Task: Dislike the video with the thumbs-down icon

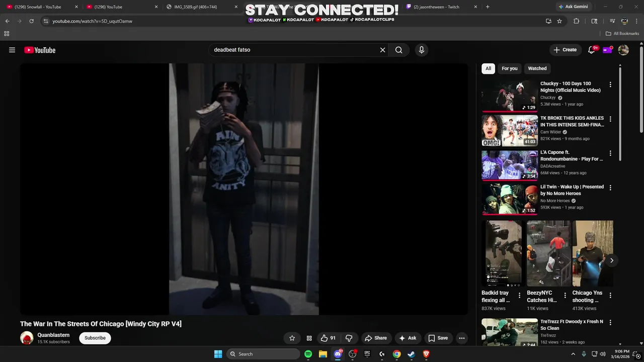Action: pos(349,338)
